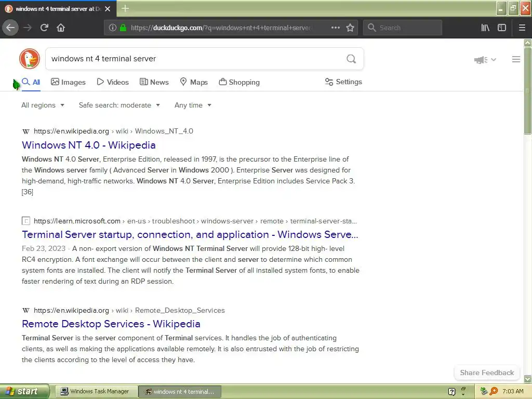Switch to Images results tab

[68, 82]
